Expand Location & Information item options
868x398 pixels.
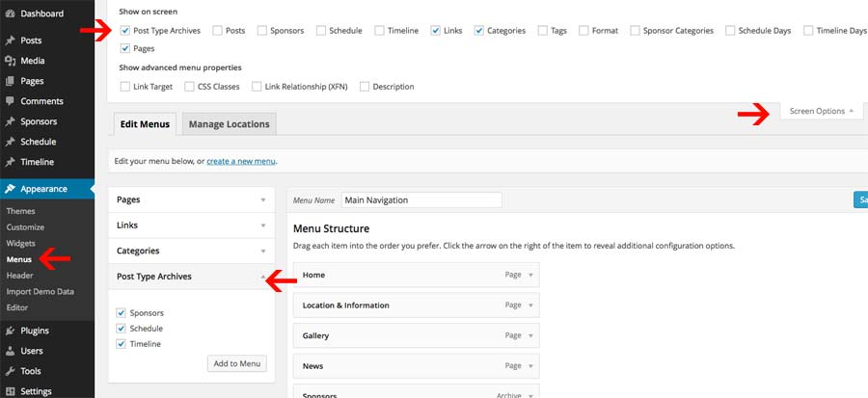coord(530,305)
